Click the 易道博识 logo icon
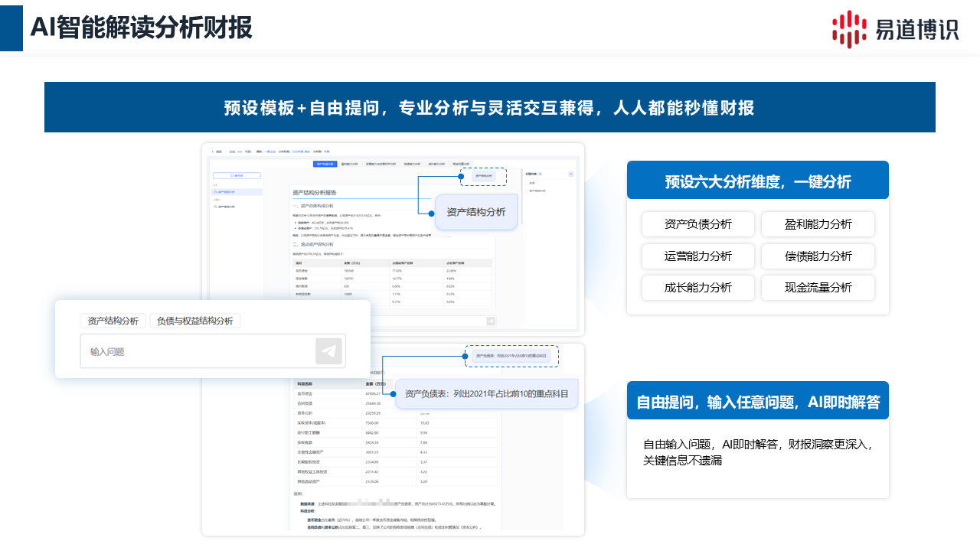Image resolution: width=980 pixels, height=551 pixels. pos(849,29)
